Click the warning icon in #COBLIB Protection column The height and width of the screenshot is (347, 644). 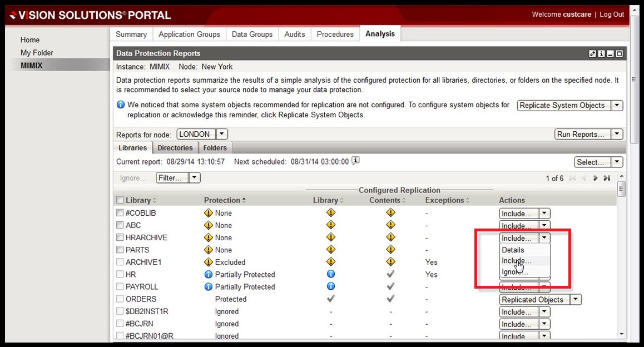click(209, 213)
